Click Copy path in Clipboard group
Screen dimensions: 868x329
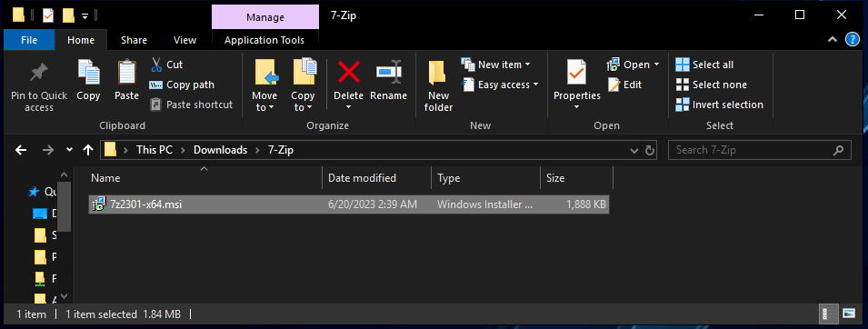[x=182, y=85]
